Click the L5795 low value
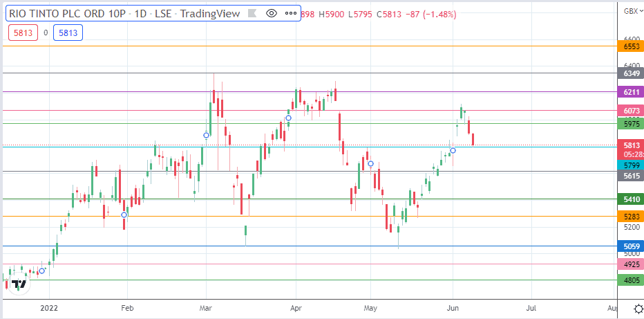This screenshot has width=644, height=319. (x=360, y=15)
